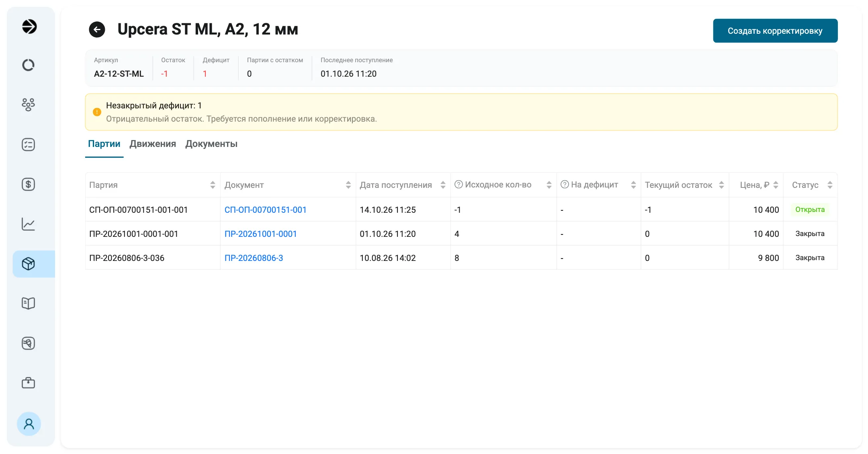
Task: Sort table by Партия column
Action: pyautogui.click(x=213, y=185)
